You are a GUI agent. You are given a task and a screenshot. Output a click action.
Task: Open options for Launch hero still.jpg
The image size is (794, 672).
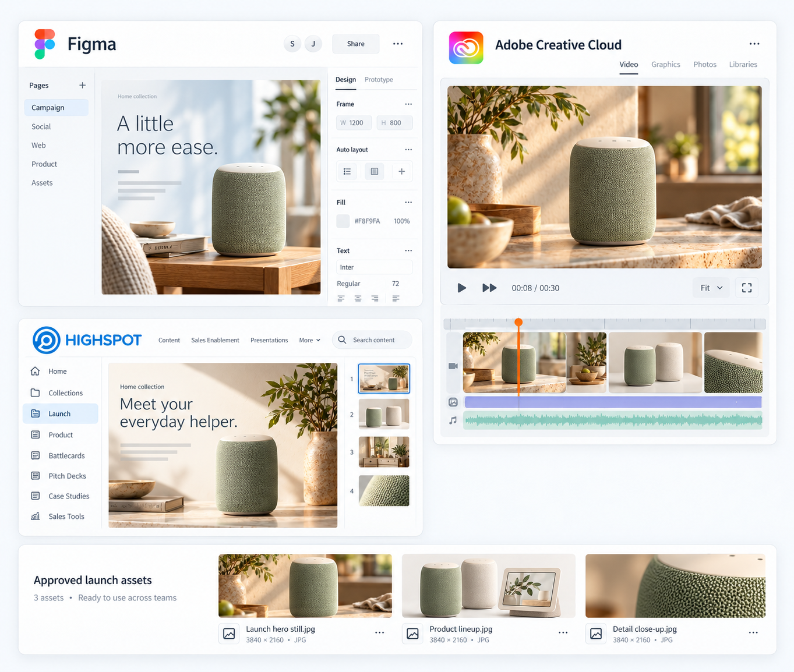pos(380,632)
